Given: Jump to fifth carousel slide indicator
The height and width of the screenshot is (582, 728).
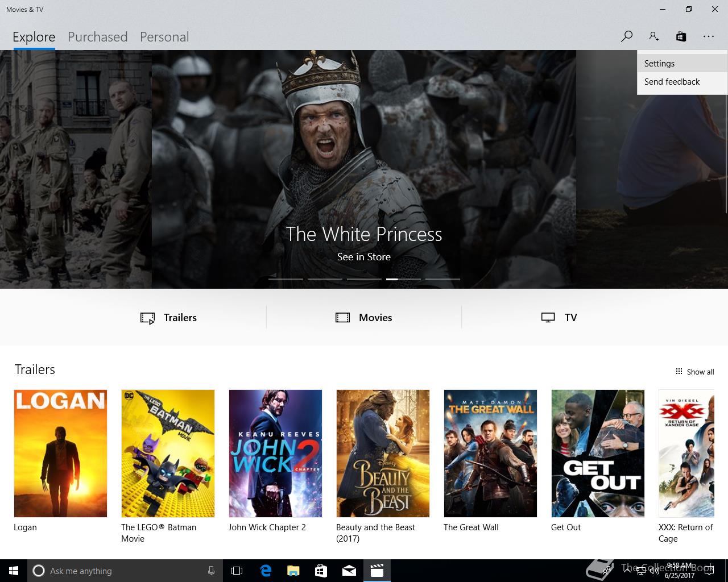Looking at the screenshot, I should (x=442, y=279).
